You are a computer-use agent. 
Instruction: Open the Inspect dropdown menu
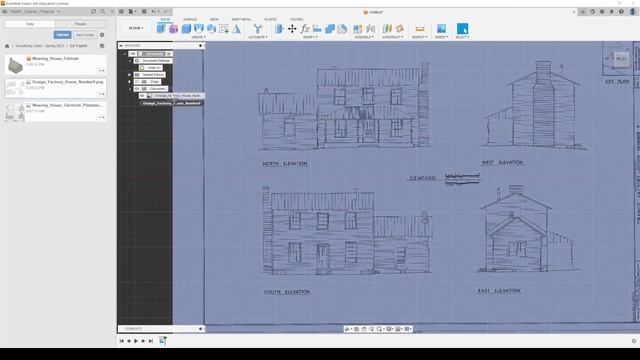point(419,37)
